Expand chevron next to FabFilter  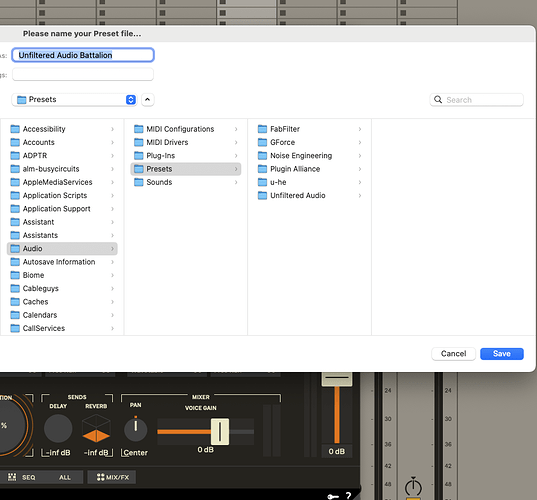tap(360, 129)
